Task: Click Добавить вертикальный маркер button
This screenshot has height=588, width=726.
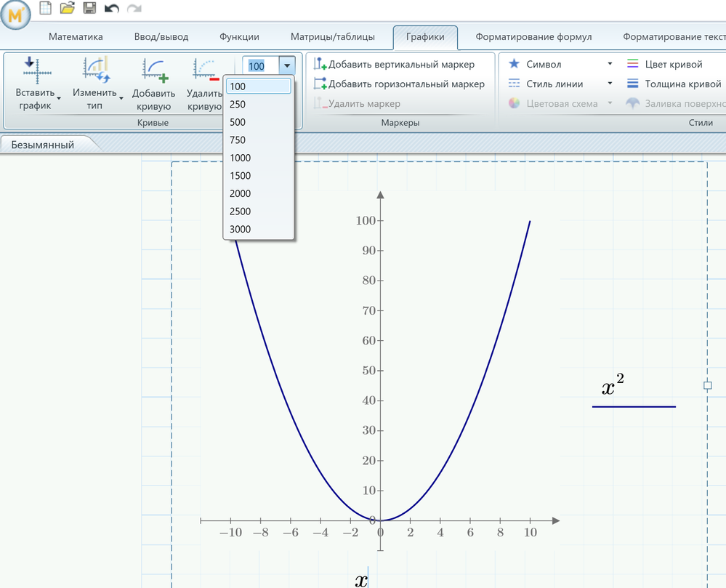Action: coord(395,65)
